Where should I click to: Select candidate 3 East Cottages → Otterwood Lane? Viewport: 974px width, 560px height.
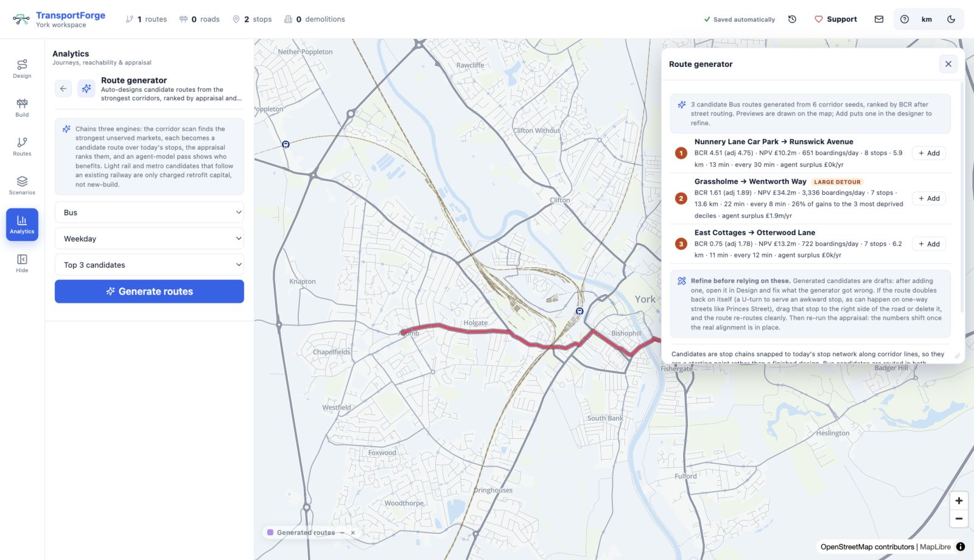[x=755, y=233]
